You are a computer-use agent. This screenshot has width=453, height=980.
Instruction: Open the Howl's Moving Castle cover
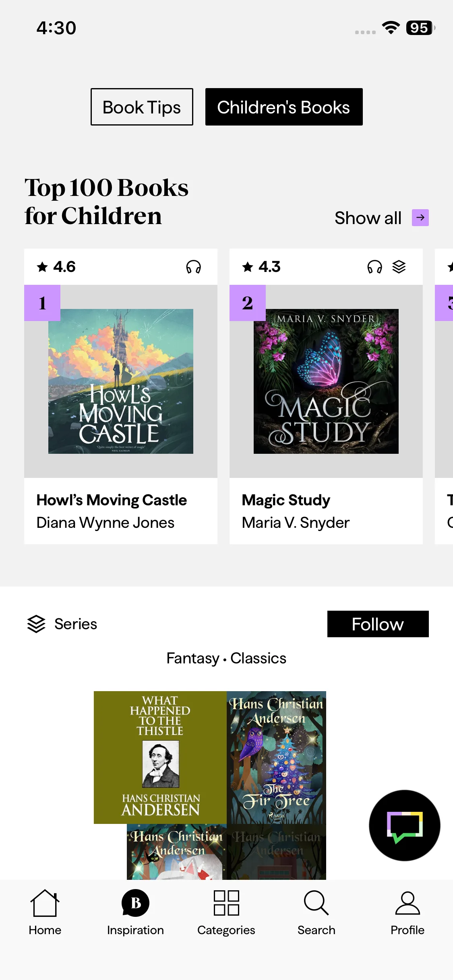tap(121, 381)
